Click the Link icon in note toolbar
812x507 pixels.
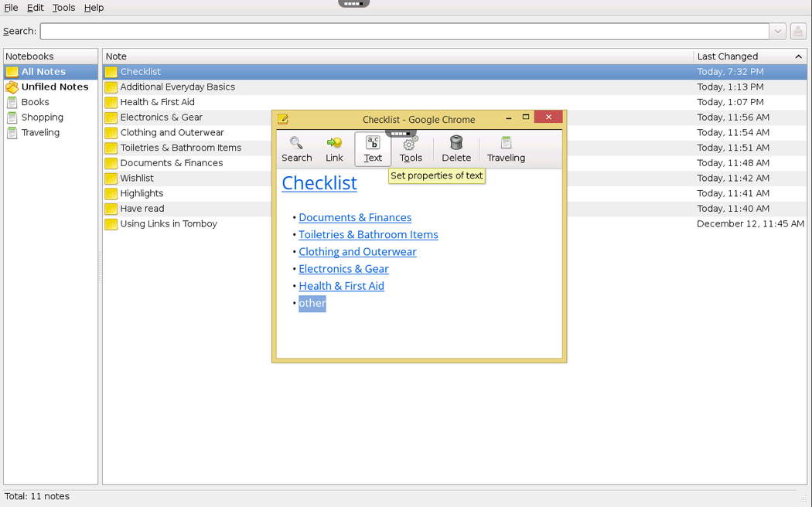(x=334, y=144)
